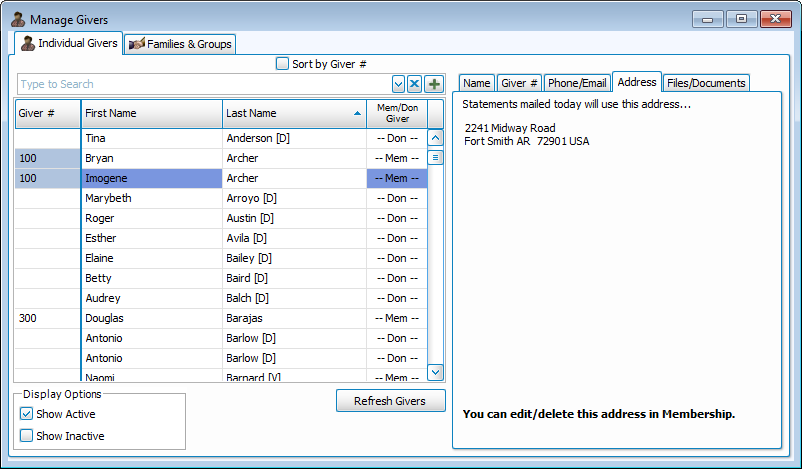Select the Douglas Barajas row
Image resolution: width=802 pixels, height=469 pixels.
coord(220,318)
